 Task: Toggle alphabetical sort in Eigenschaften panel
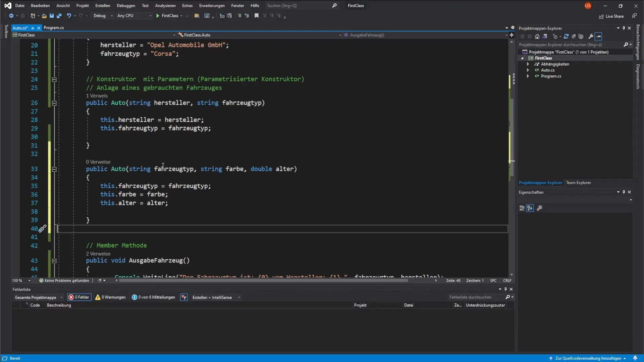(x=530, y=208)
